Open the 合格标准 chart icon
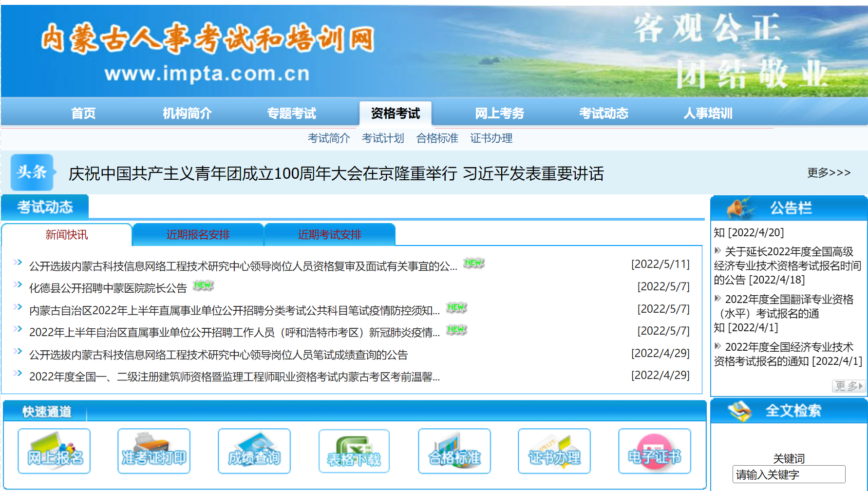 (x=454, y=451)
